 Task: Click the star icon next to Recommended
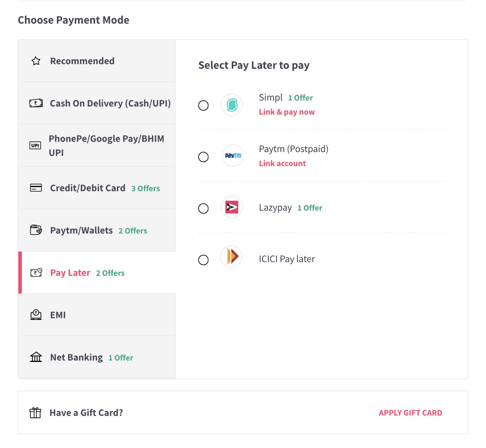coord(35,61)
